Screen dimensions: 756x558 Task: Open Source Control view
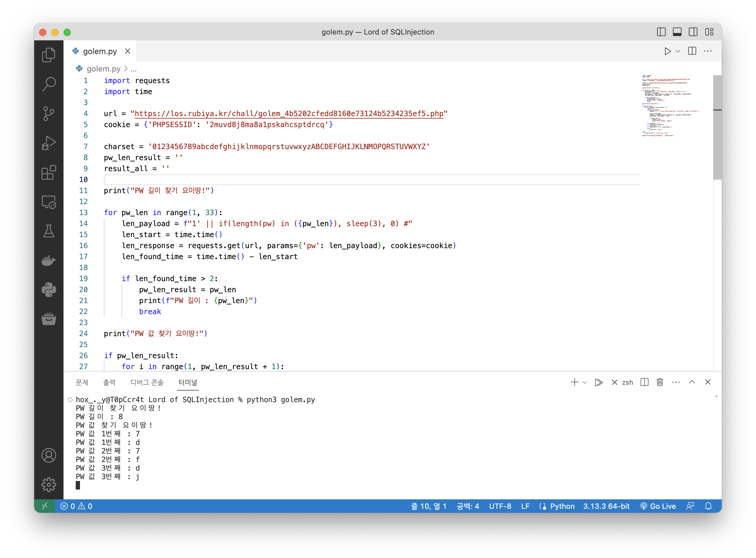tap(49, 113)
